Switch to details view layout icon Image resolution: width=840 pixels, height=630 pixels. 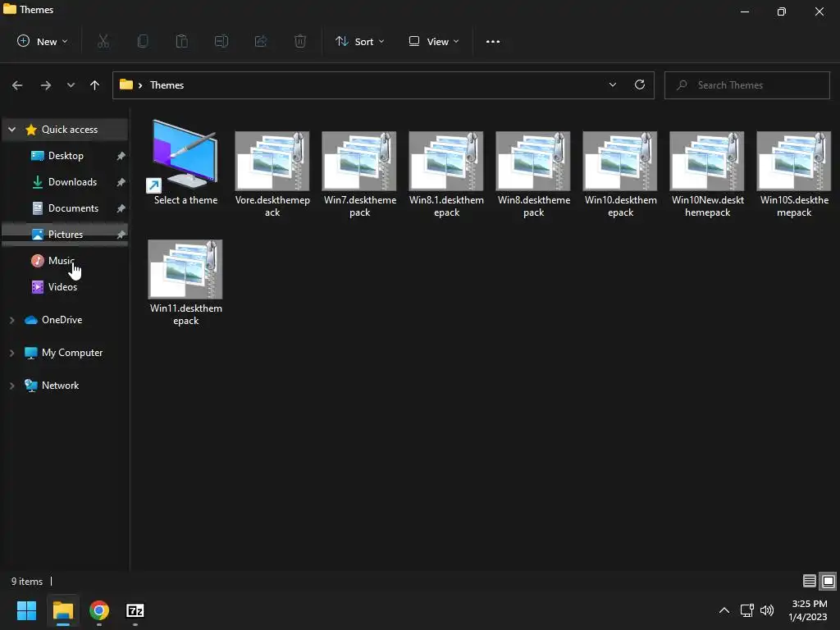pyautogui.click(x=810, y=581)
